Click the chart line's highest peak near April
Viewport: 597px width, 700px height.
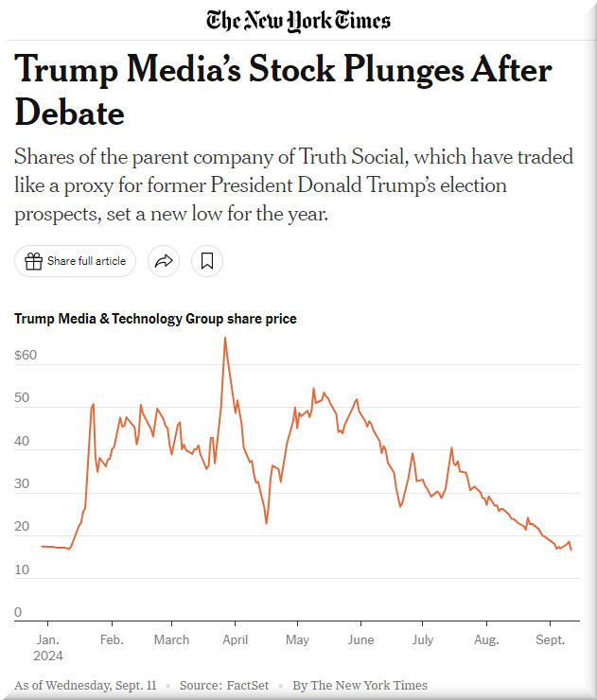tap(224, 338)
